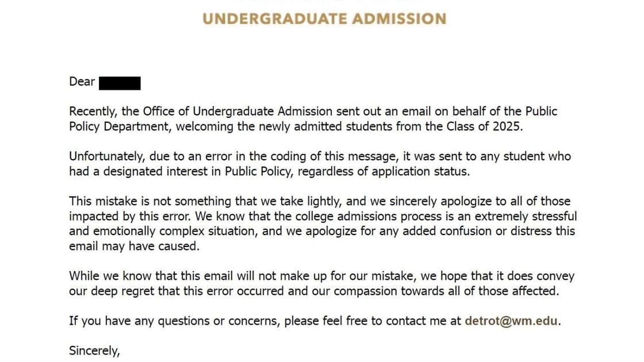Image resolution: width=644 pixels, height=362 pixels.
Task: Click the "Sincerely," closing line
Action: 94,351
